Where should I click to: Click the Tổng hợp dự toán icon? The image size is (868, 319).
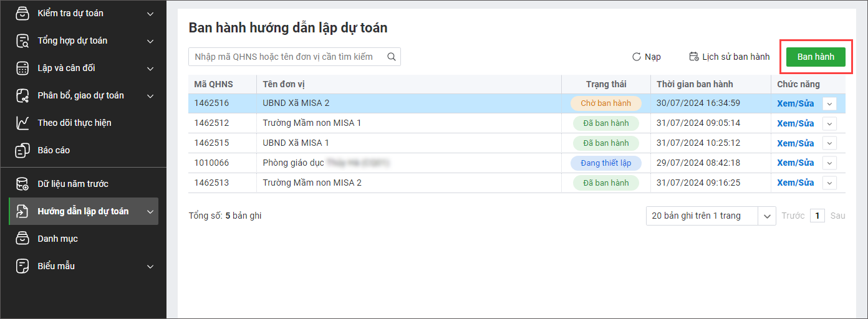(x=22, y=40)
